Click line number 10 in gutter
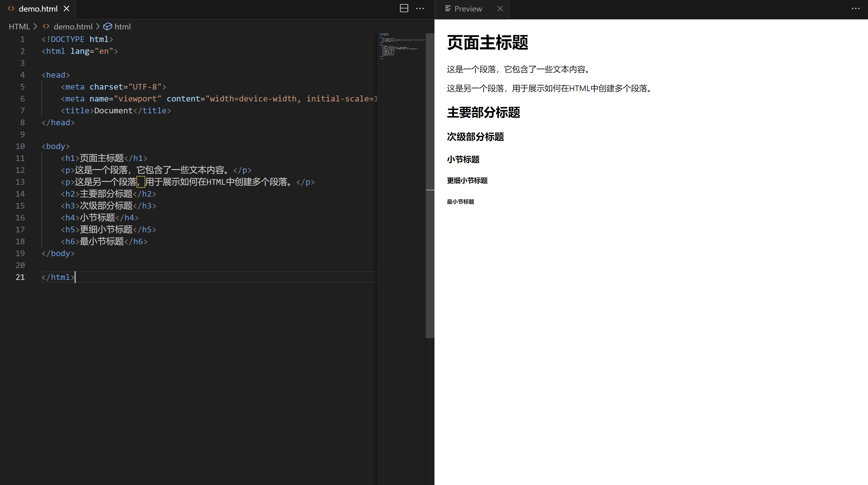 click(20, 146)
